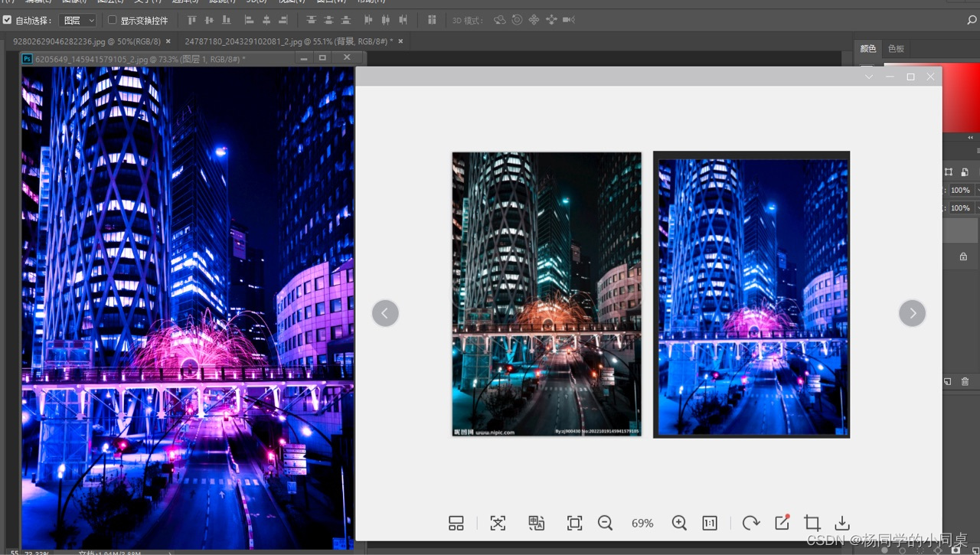Click the align vertical centers icon
Image resolution: width=980 pixels, height=555 pixels.
[x=209, y=20]
